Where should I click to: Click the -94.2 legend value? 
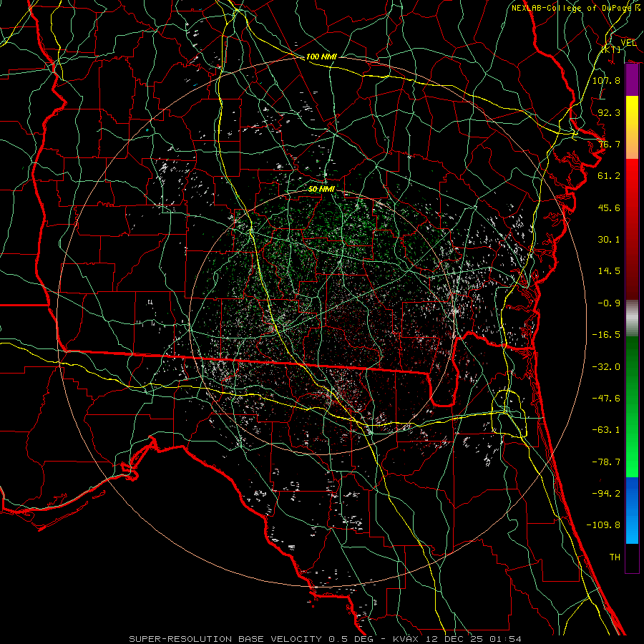click(x=606, y=494)
